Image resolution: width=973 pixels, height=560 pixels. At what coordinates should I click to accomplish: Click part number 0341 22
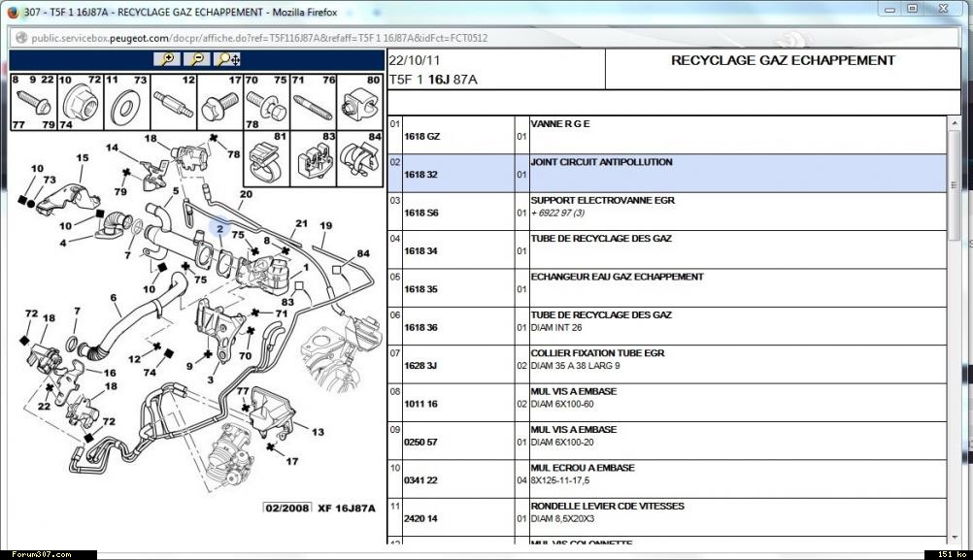pyautogui.click(x=420, y=479)
